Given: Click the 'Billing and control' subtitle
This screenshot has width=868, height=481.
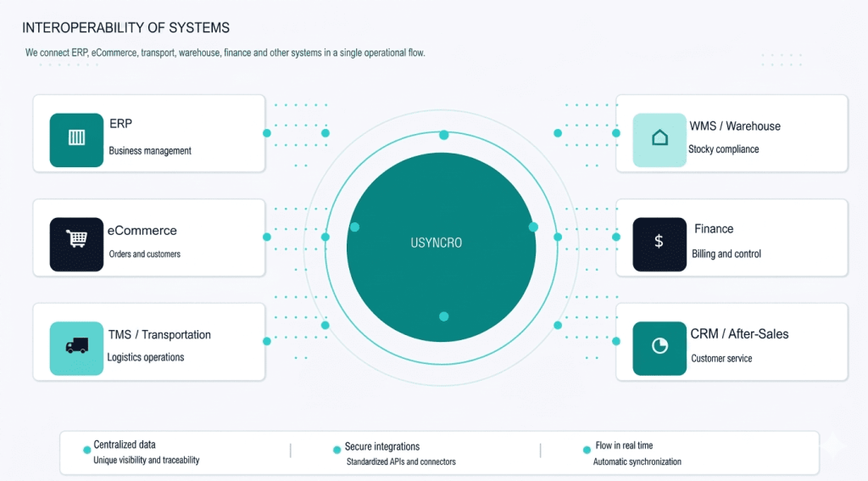Looking at the screenshot, I should [726, 254].
